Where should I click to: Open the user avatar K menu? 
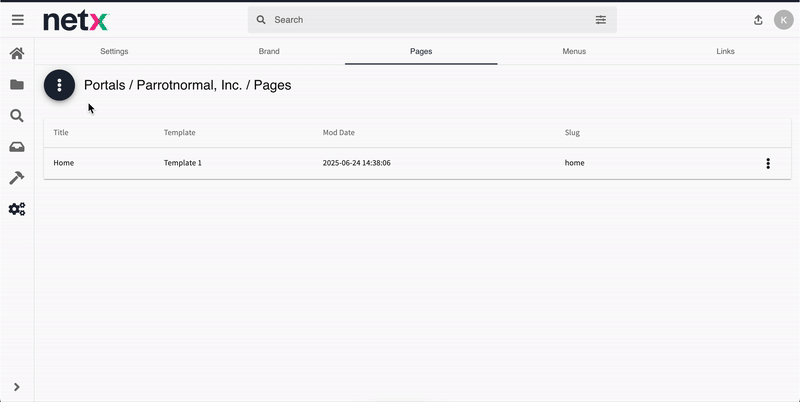784,20
